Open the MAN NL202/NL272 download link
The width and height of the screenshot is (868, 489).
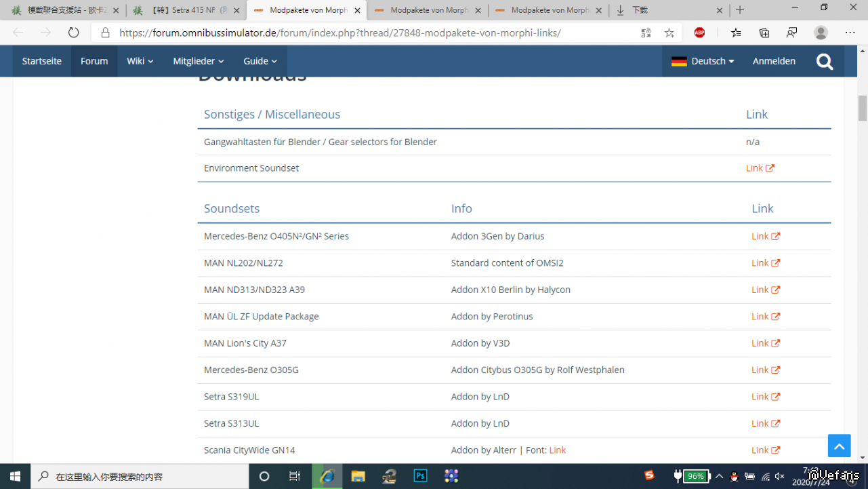coord(766,263)
